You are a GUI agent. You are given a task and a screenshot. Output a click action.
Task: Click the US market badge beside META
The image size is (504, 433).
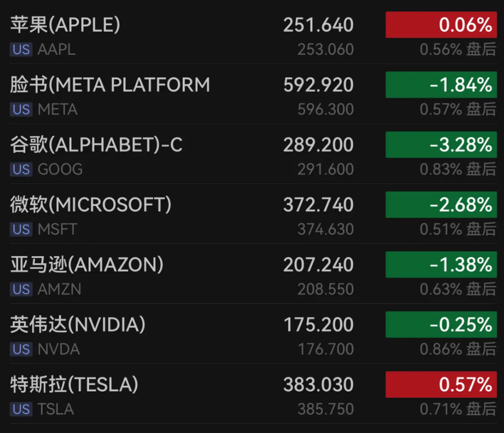point(21,110)
